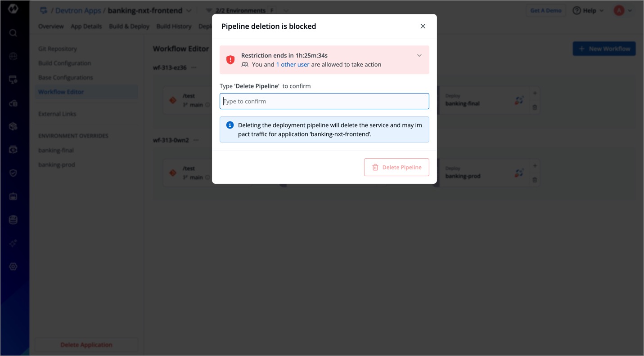Switch to the Build History tab
Screen dimensions: 644x356
pos(174,27)
